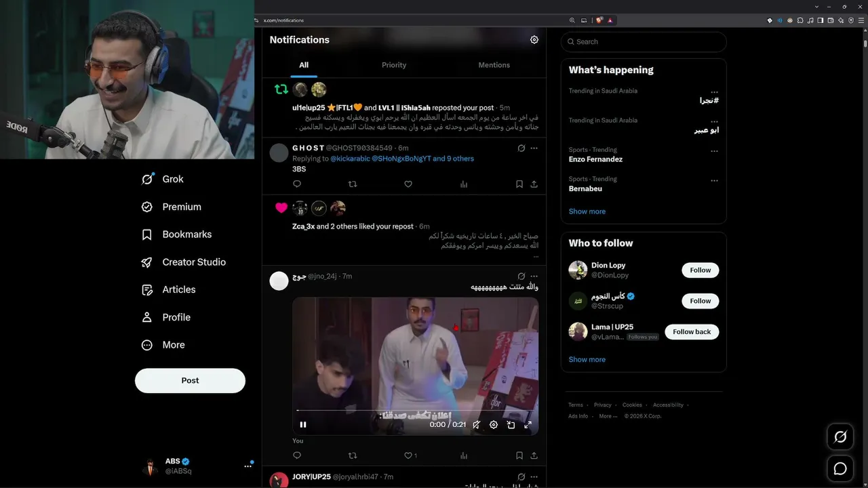This screenshot has height=488, width=868.
Task: Unmute the video player
Action: point(477,425)
